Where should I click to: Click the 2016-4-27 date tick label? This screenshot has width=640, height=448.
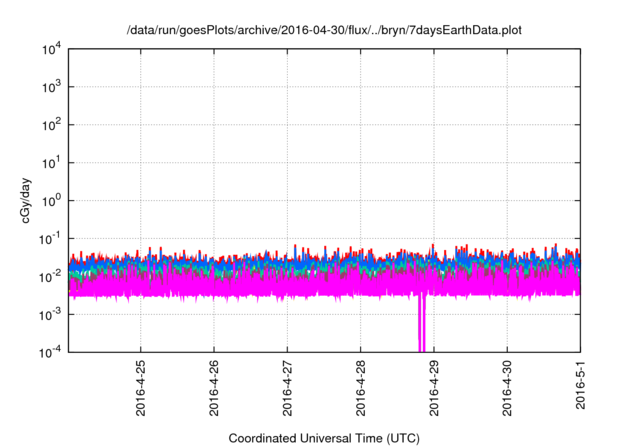(x=287, y=388)
